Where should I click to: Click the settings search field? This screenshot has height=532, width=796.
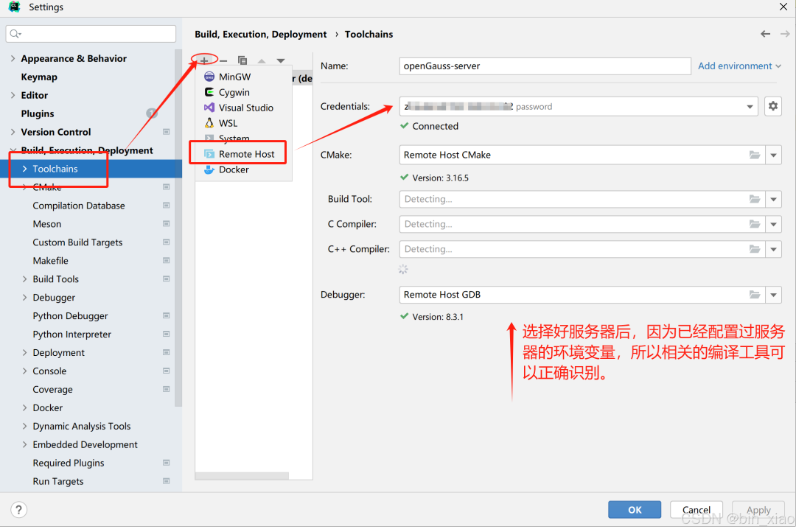[x=91, y=33]
